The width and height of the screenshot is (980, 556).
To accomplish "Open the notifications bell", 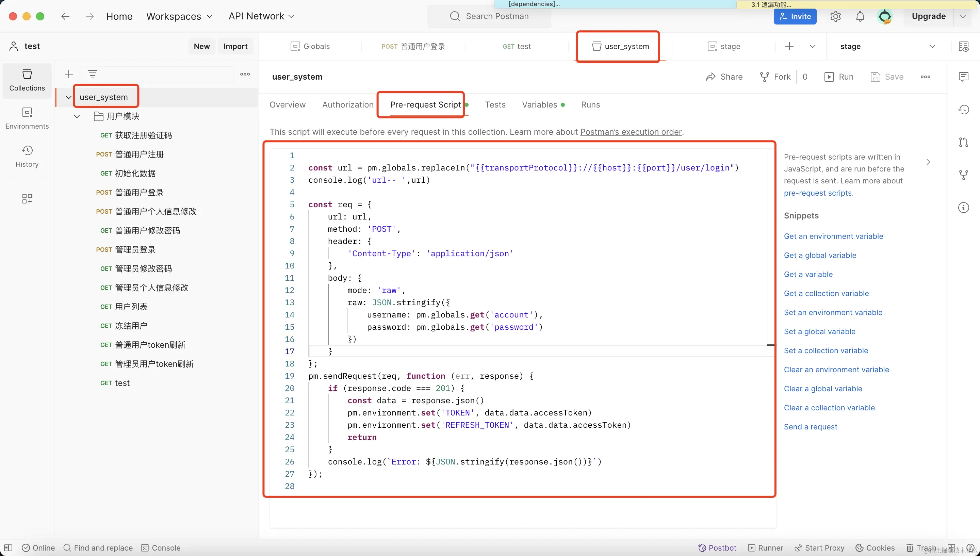I will pyautogui.click(x=860, y=16).
